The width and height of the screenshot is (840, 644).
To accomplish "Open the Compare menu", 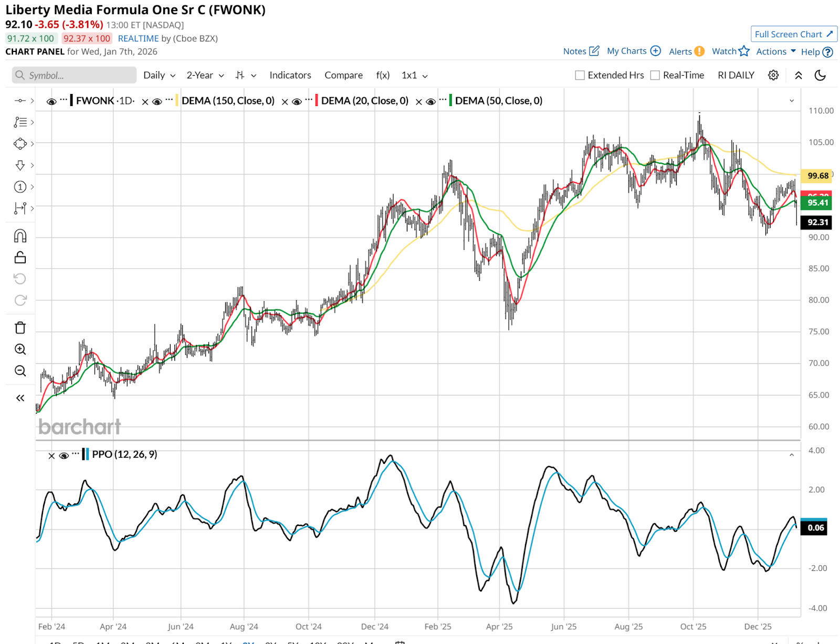I will coord(343,75).
